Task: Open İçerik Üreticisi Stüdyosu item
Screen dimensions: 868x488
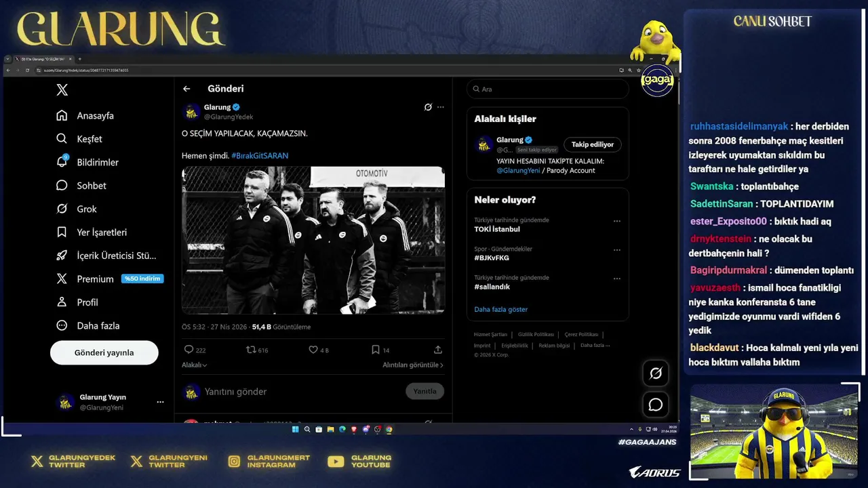Action: [x=106, y=256]
